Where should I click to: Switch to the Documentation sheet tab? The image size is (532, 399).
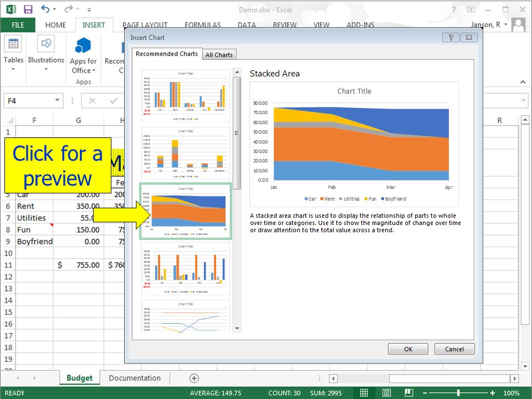tap(135, 378)
